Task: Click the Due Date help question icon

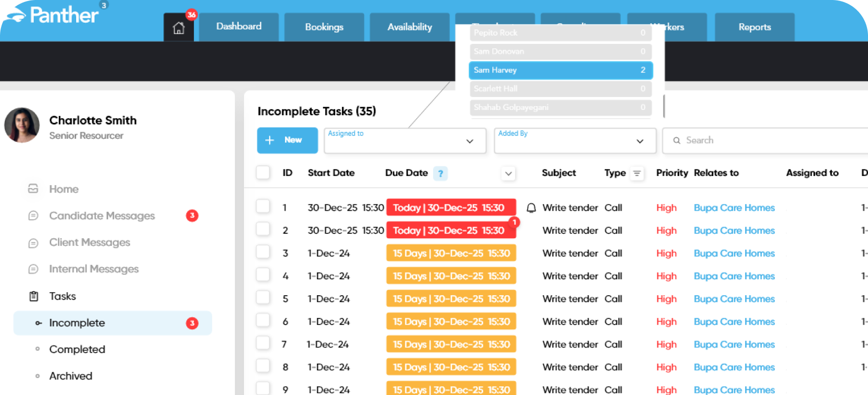Action: [440, 173]
